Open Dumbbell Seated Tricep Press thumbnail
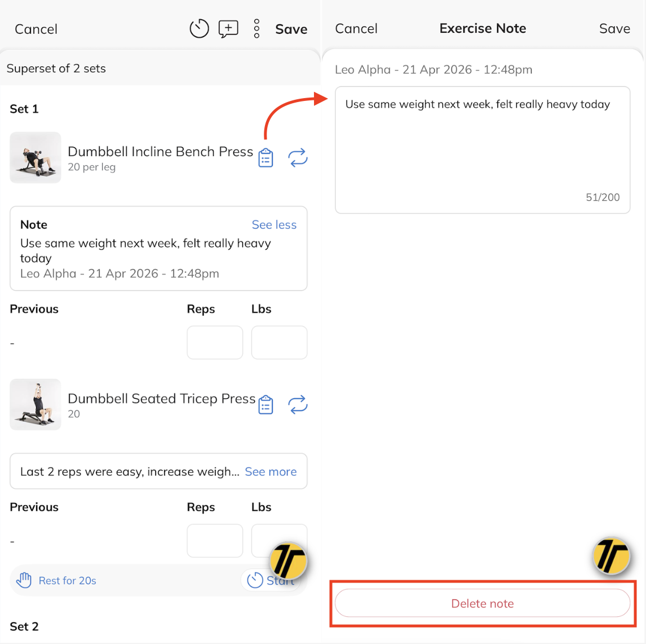Viewport: 646px width, 644px height. pos(36,404)
